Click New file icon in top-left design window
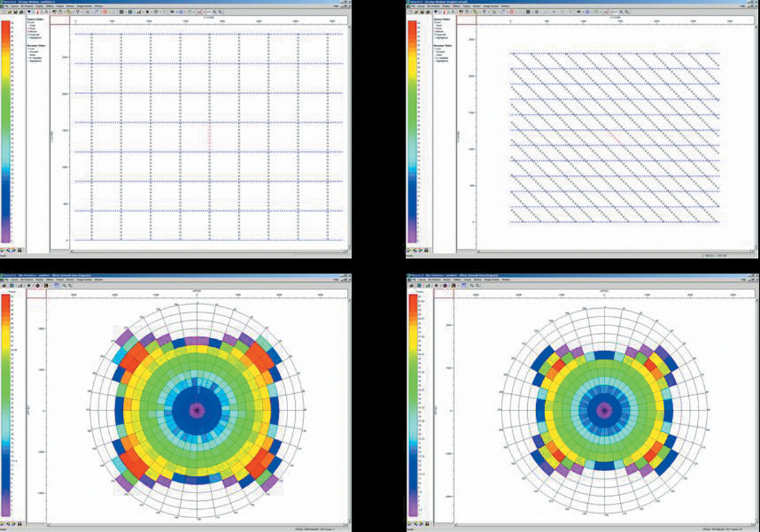760x532 pixels. pyautogui.click(x=4, y=12)
